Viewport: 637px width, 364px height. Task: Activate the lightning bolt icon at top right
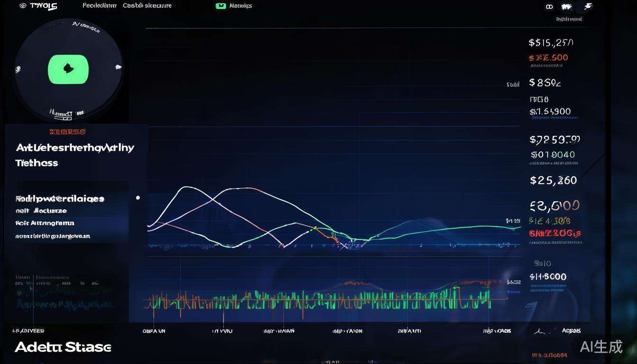point(588,6)
